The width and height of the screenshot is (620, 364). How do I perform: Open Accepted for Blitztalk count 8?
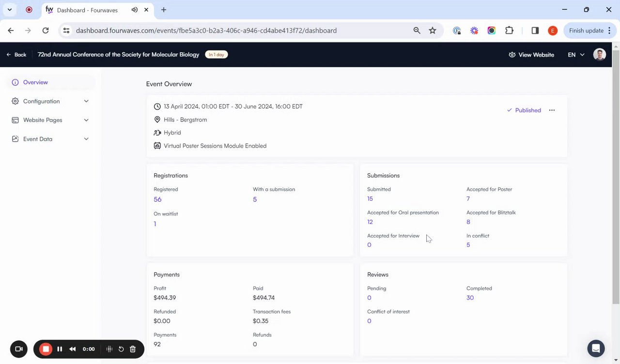coord(468,222)
